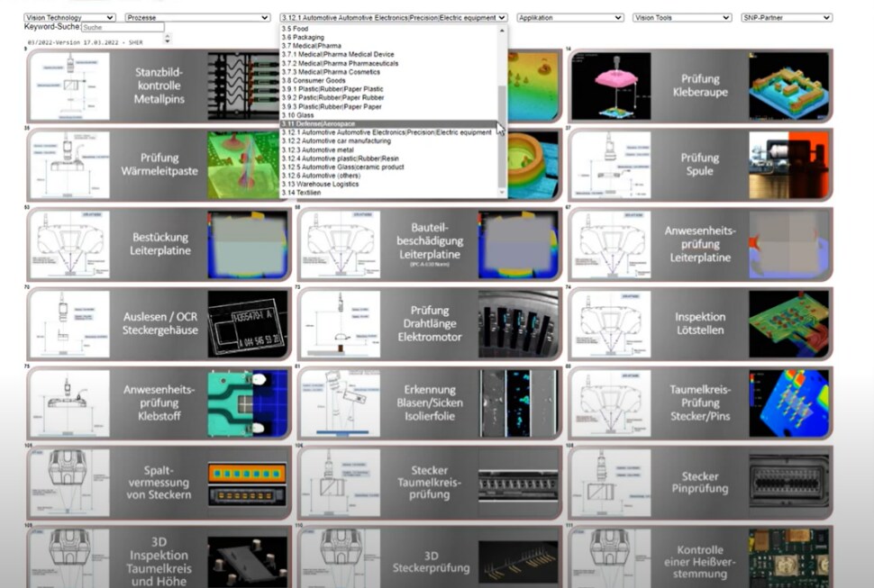Click the Keyword-Suche search field
The height and width of the screenshot is (588, 874).
click(123, 28)
